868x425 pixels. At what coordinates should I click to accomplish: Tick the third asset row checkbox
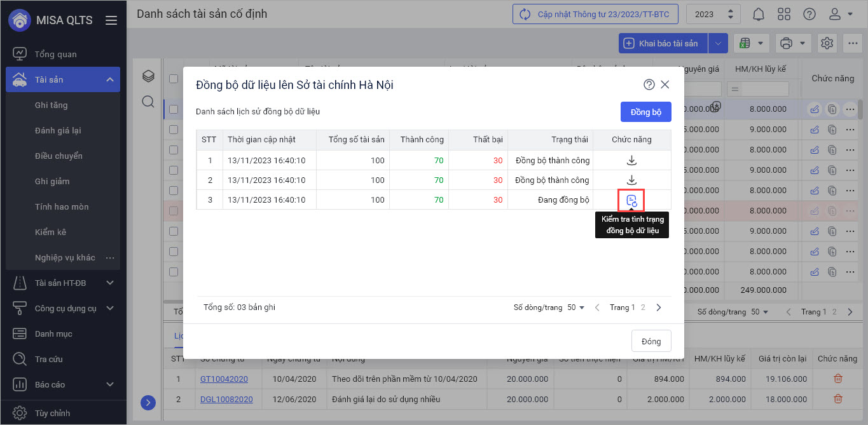click(174, 150)
